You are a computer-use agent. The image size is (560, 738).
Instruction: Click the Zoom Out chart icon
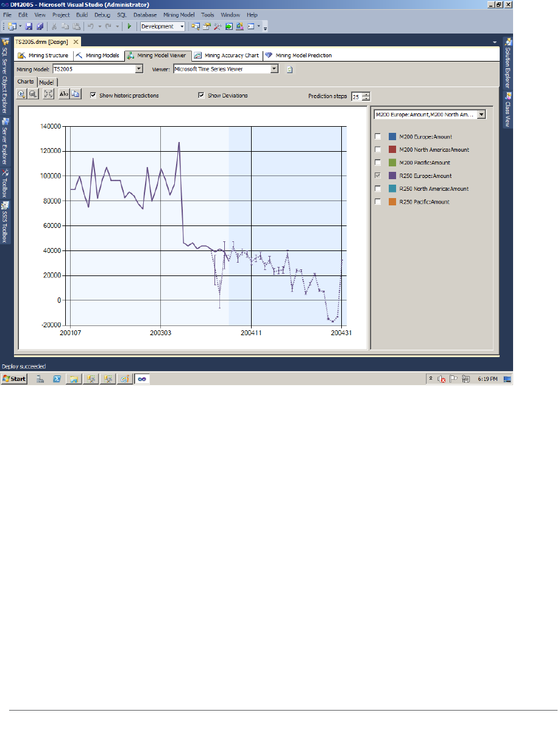(x=32, y=94)
